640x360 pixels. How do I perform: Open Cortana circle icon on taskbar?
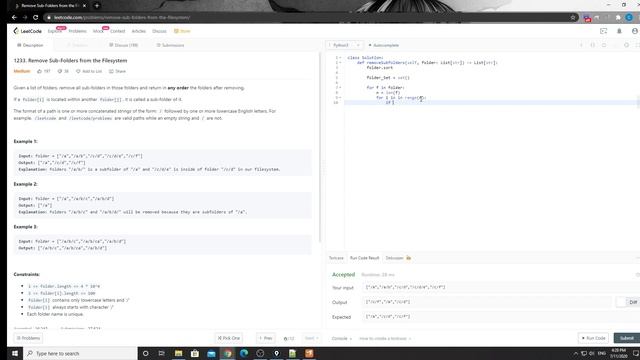[145, 353]
